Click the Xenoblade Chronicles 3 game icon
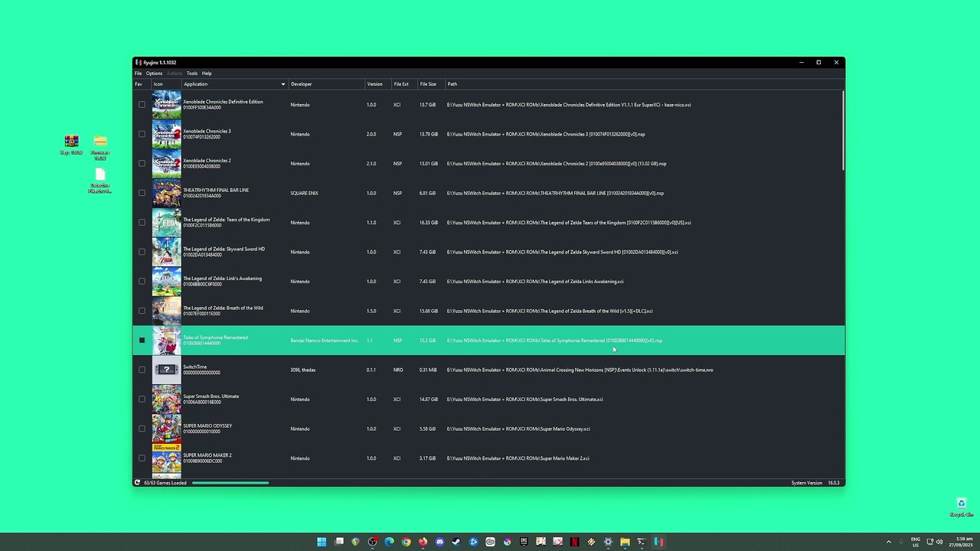 coord(166,134)
